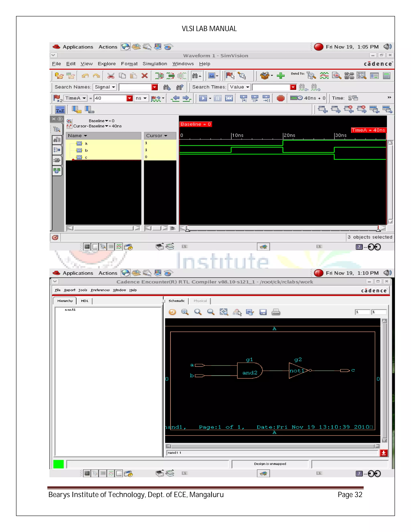The image size is (411, 532).
Task: Click the Run simulation play icon
Action: click(203, 98)
